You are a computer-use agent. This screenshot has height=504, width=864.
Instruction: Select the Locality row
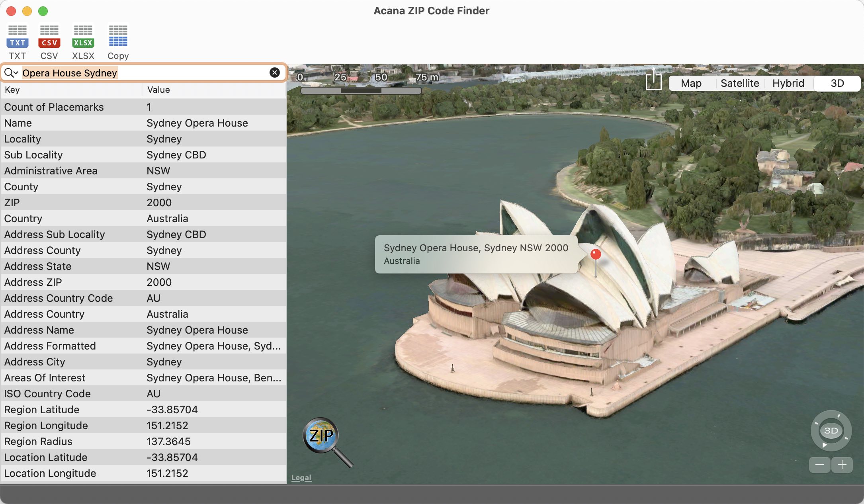143,139
